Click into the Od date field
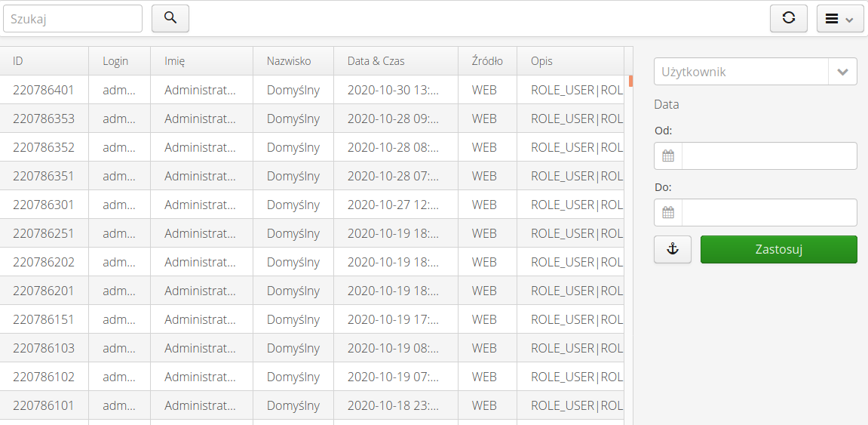This screenshot has height=425, width=868. (769, 156)
